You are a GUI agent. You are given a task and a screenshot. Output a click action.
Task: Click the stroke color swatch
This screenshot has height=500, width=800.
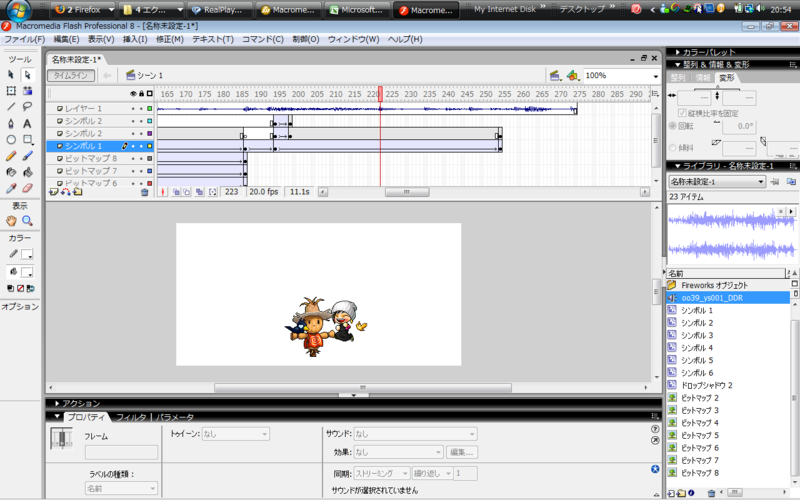pyautogui.click(x=27, y=254)
